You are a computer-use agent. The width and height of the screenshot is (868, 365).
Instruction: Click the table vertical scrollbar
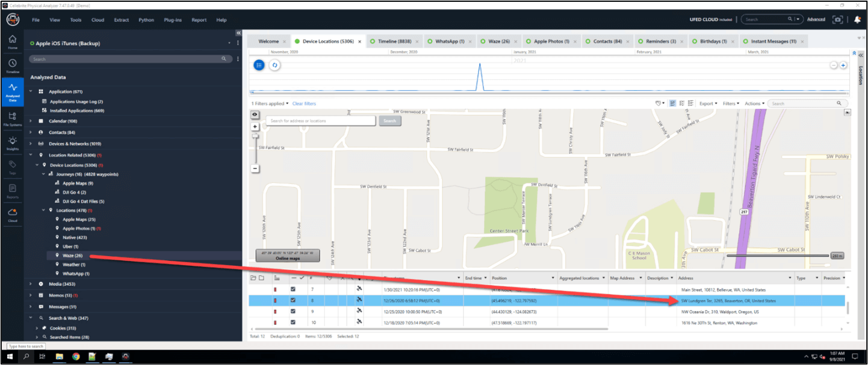[848, 308]
